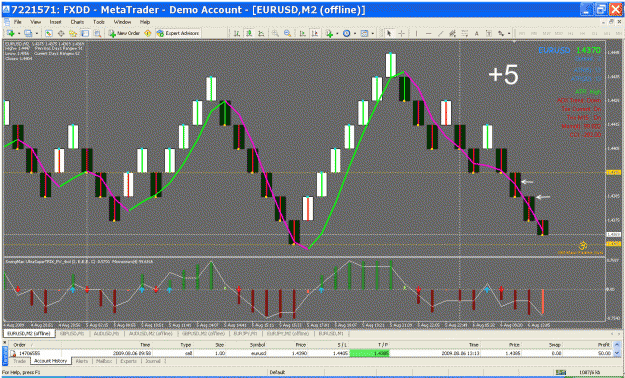
Task: Open the View menu
Action: click(x=35, y=22)
